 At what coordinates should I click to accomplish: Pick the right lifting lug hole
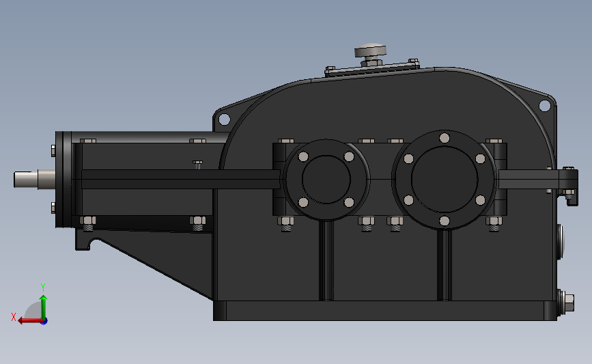pyautogui.click(x=544, y=106)
